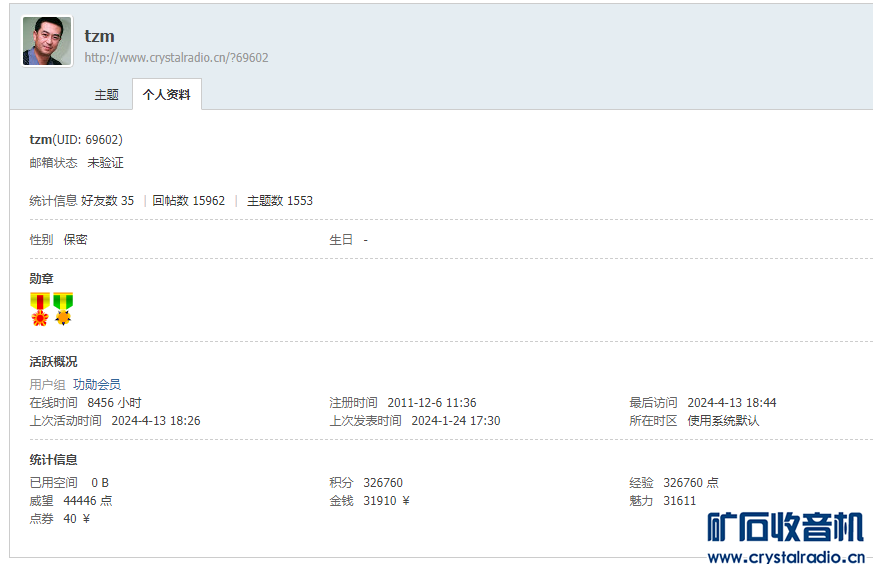The height and width of the screenshot is (570, 873).
Task: Click the tzm user avatar photo
Action: 47,42
